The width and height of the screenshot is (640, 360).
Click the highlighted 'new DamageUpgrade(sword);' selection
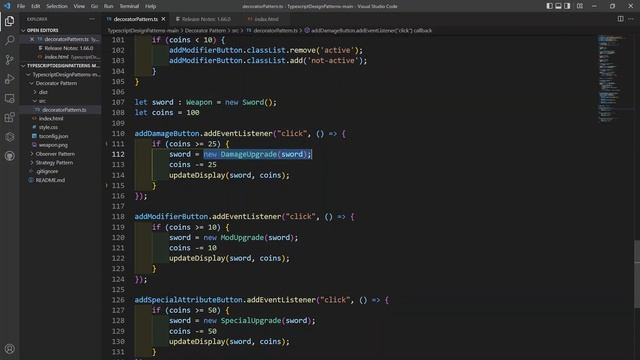[258, 154]
